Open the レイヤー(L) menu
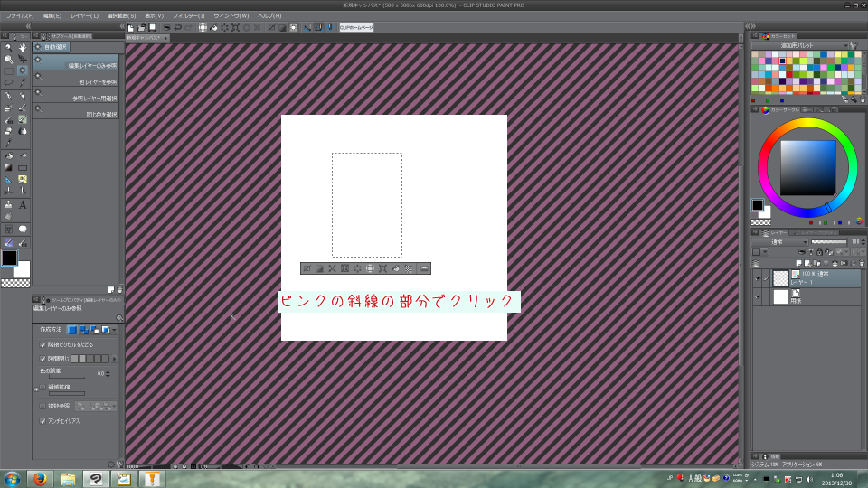The width and height of the screenshot is (868, 488). pyautogui.click(x=84, y=16)
